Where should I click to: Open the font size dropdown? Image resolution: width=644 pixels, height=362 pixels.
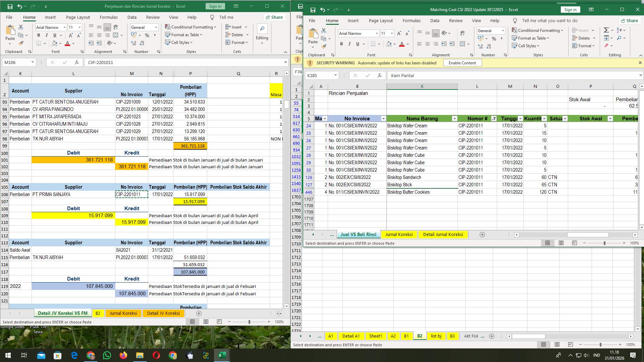[392, 33]
